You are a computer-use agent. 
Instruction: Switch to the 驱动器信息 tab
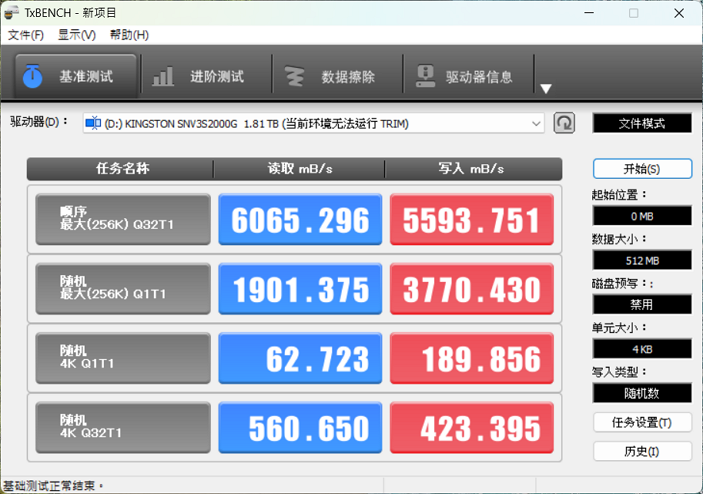(468, 76)
